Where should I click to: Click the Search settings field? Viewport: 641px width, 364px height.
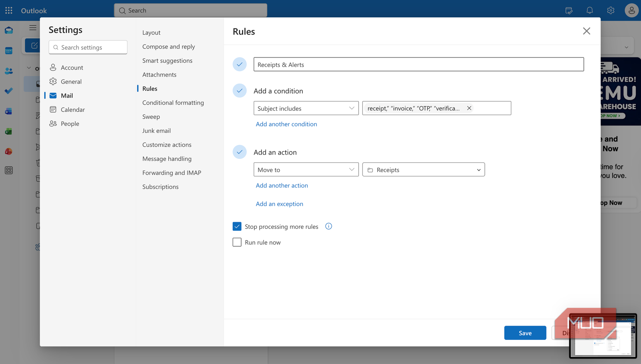[88, 47]
